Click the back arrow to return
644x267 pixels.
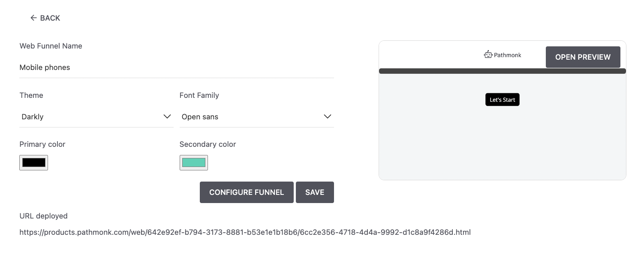(33, 18)
